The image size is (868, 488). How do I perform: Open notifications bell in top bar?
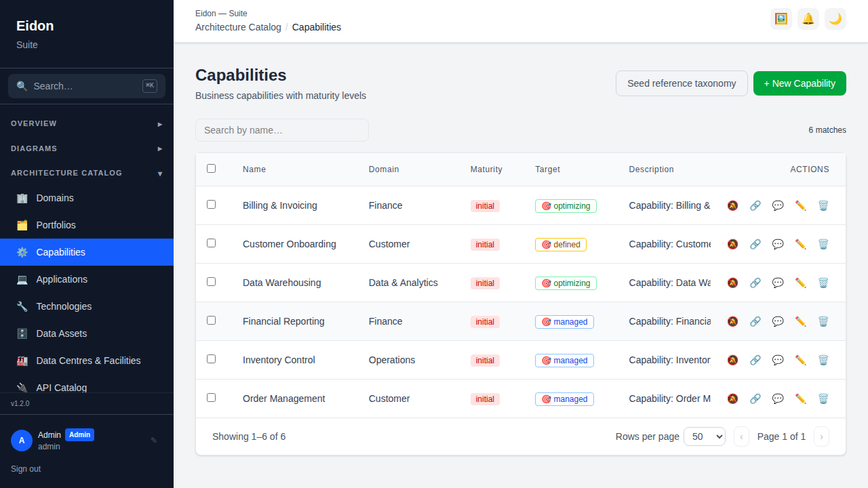808,19
